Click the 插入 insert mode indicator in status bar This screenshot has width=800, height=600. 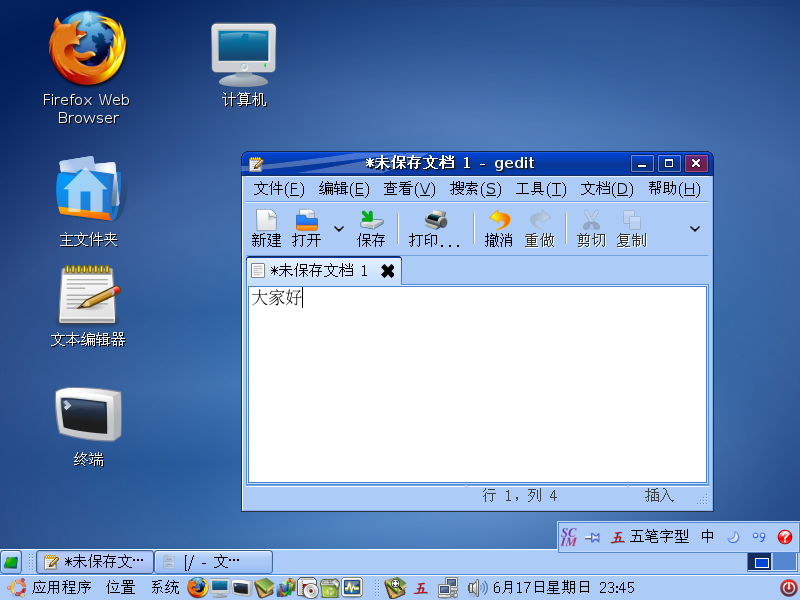point(659,495)
